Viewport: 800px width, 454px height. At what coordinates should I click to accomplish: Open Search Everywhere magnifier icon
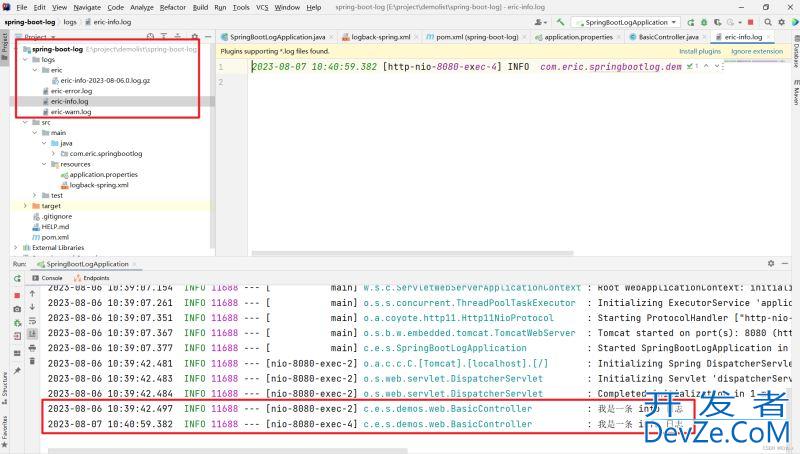768,22
